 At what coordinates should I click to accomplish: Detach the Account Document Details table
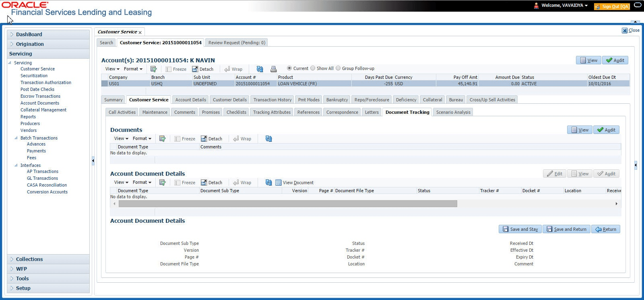coord(211,183)
